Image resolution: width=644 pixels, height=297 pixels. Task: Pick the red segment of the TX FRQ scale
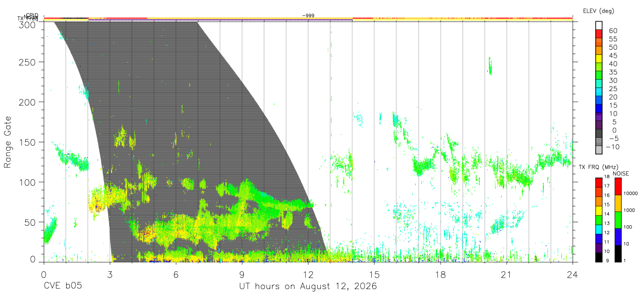599,182
